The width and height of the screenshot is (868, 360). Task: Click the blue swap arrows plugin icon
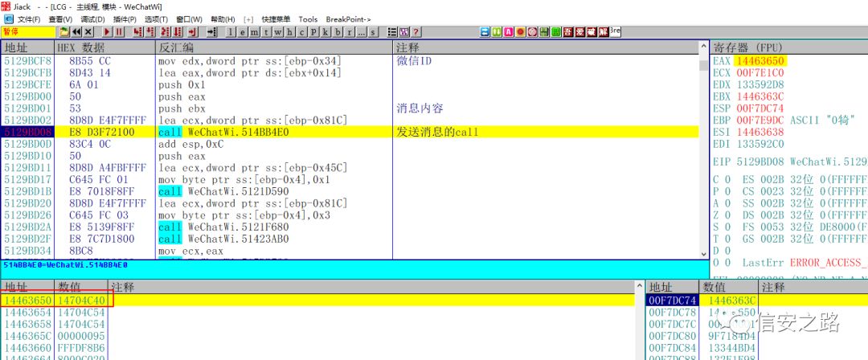pyautogui.click(x=485, y=31)
